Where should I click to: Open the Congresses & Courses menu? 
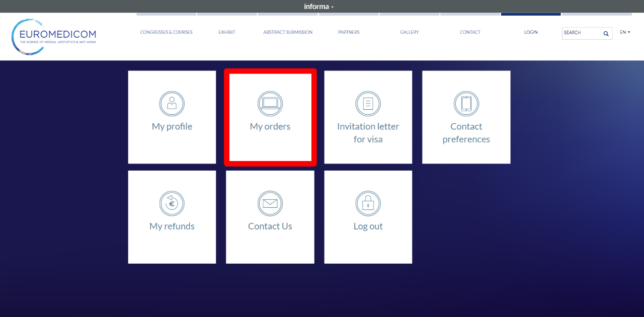tap(166, 32)
